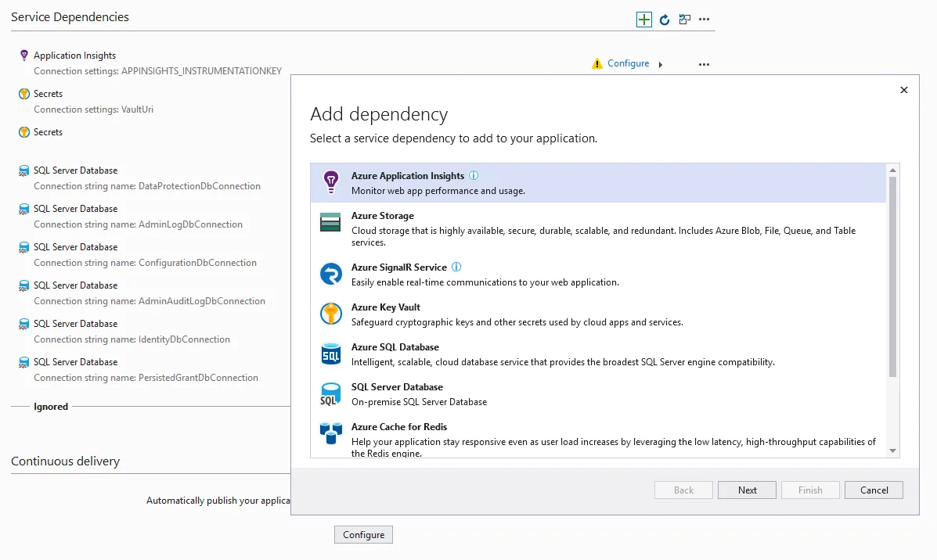Click SQL icon for PersistedGrantDbConnection
This screenshot has width=937, height=560.
pos(24,362)
